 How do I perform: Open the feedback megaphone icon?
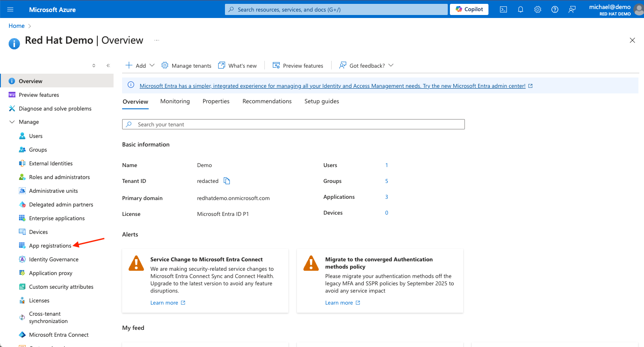[572, 9]
